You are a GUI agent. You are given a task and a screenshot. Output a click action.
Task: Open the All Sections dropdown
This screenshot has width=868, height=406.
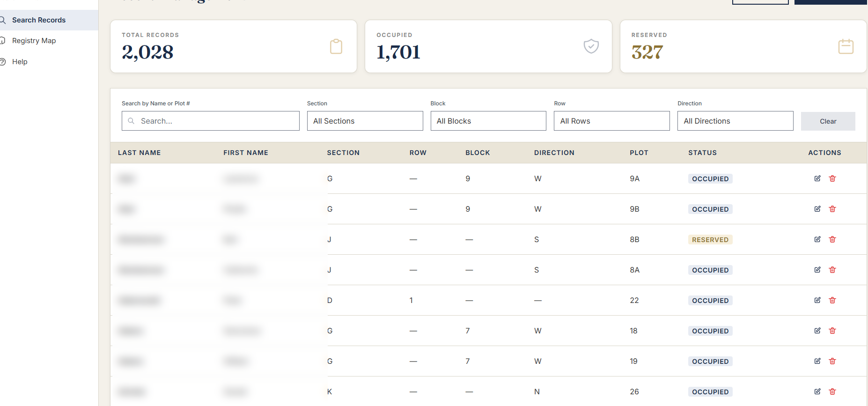coord(365,121)
